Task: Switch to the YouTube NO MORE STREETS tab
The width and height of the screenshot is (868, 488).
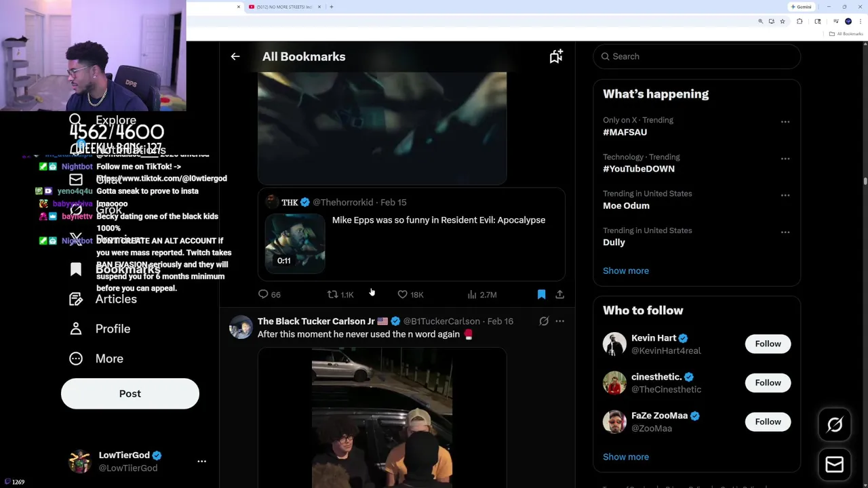Action: (285, 7)
